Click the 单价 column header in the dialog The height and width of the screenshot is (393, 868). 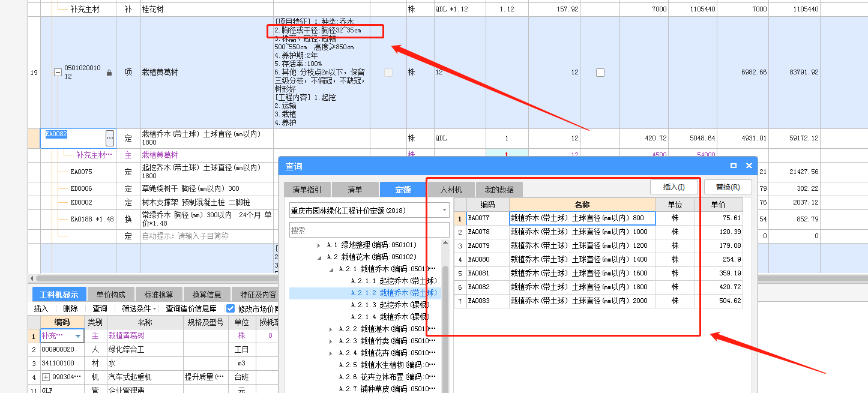tap(719, 205)
